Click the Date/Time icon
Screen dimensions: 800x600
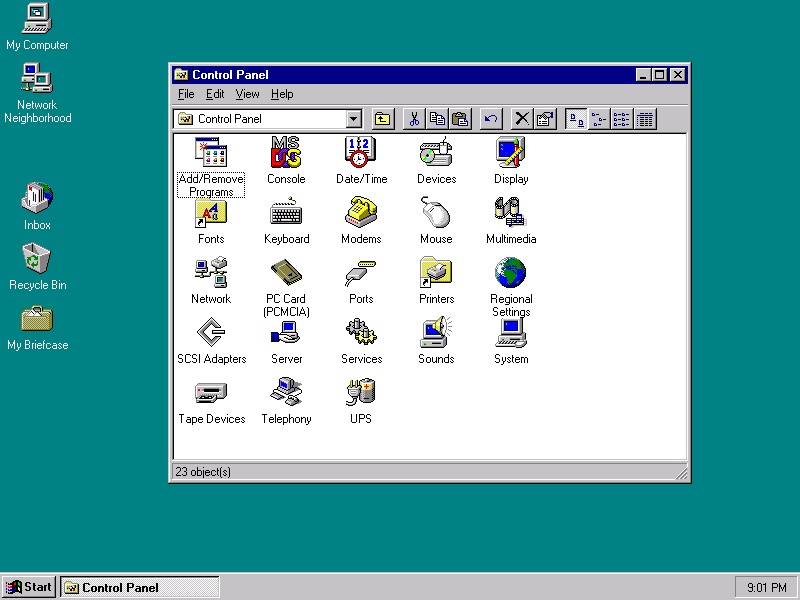pos(361,153)
